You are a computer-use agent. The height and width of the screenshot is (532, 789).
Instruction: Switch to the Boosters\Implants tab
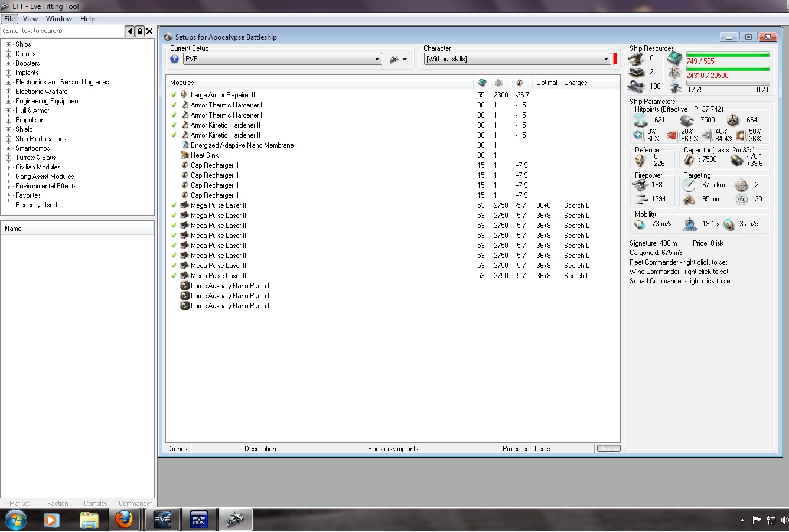click(393, 449)
